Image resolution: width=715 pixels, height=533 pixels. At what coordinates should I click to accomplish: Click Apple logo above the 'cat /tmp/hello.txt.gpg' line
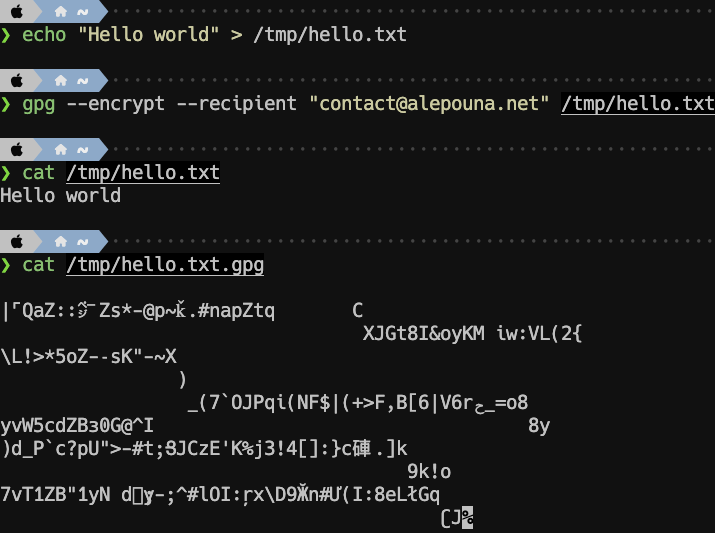(15, 241)
